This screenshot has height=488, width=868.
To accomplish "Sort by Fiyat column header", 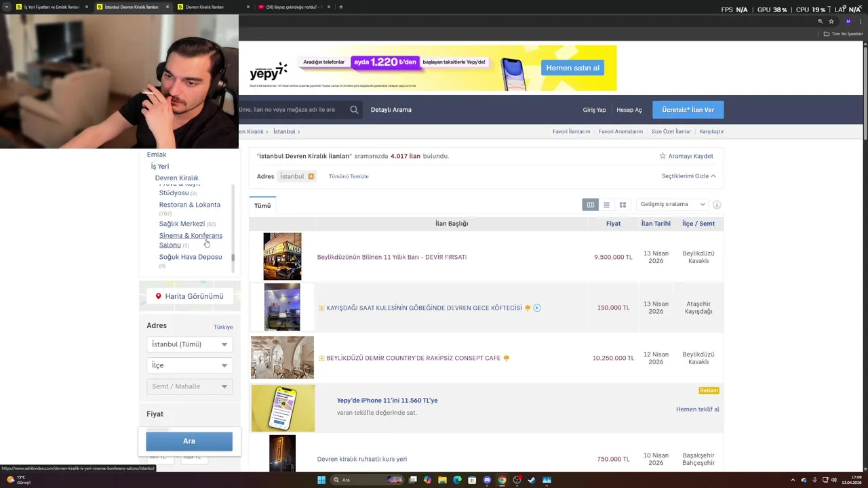I will tap(613, 224).
